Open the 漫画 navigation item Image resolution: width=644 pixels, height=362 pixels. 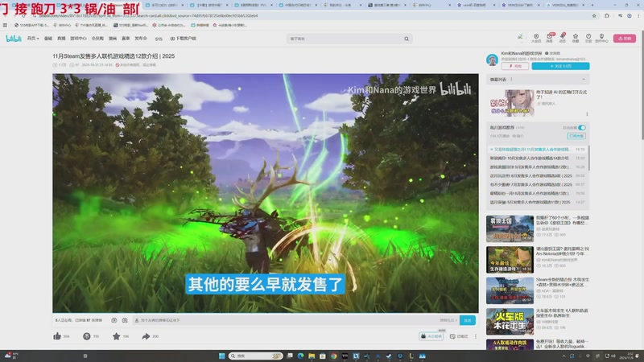[x=113, y=39]
